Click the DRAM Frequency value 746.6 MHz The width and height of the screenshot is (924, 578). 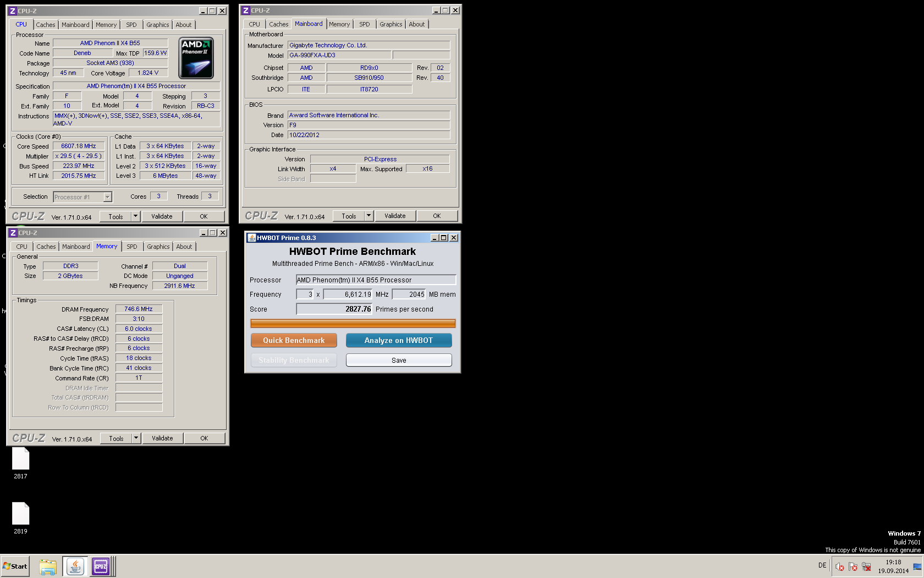[139, 309]
